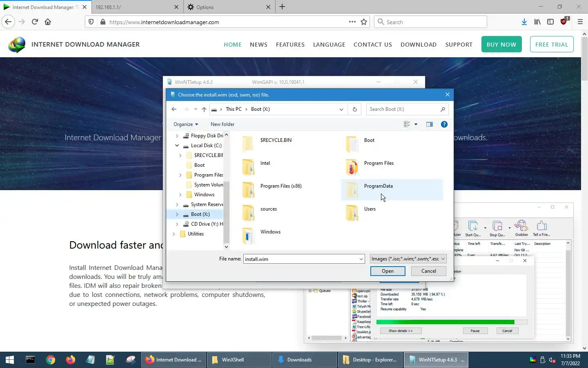The height and width of the screenshot is (368, 588).
Task: Open Firefox downloads arrow icon
Action: pos(524,22)
